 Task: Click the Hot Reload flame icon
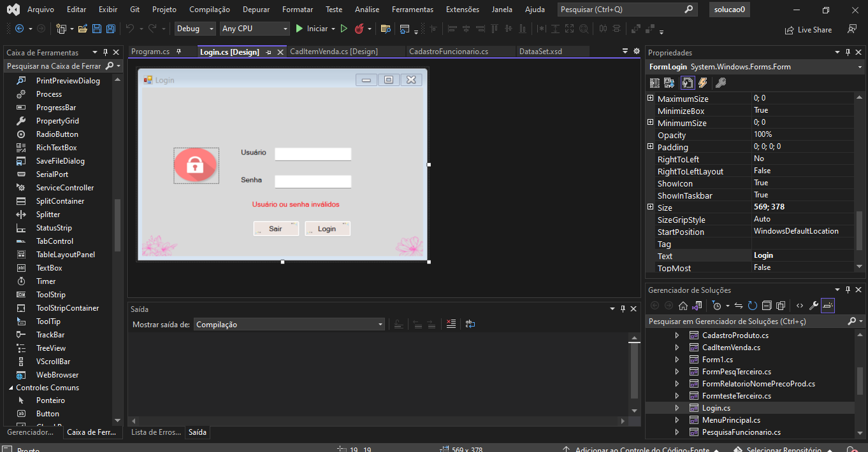click(x=359, y=29)
